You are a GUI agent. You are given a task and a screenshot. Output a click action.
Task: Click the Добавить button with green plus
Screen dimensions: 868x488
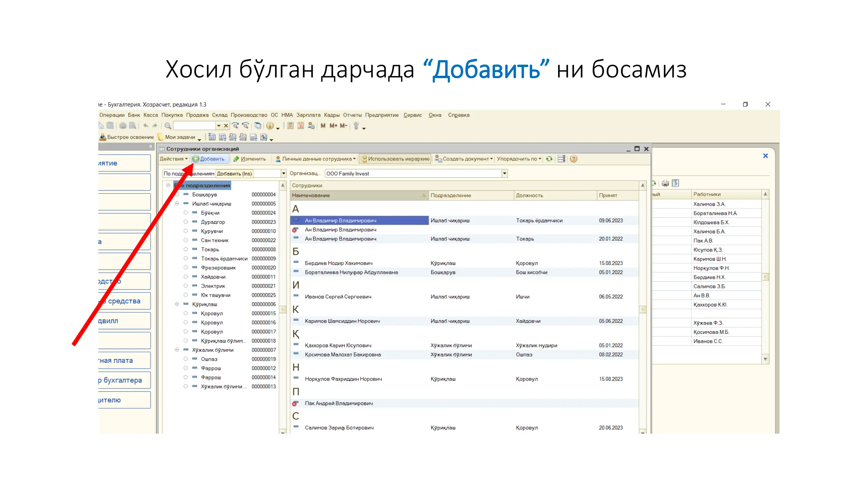pyautogui.click(x=210, y=159)
